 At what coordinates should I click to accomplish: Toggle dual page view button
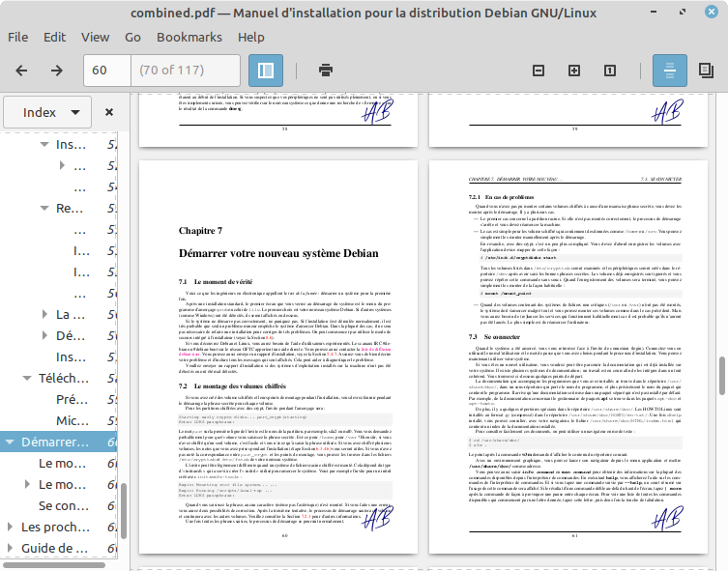tap(706, 71)
